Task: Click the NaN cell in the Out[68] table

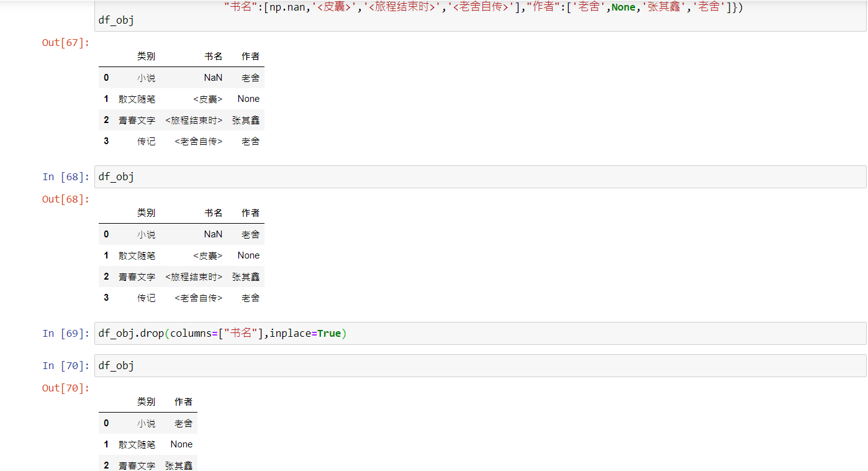Action: [213, 234]
